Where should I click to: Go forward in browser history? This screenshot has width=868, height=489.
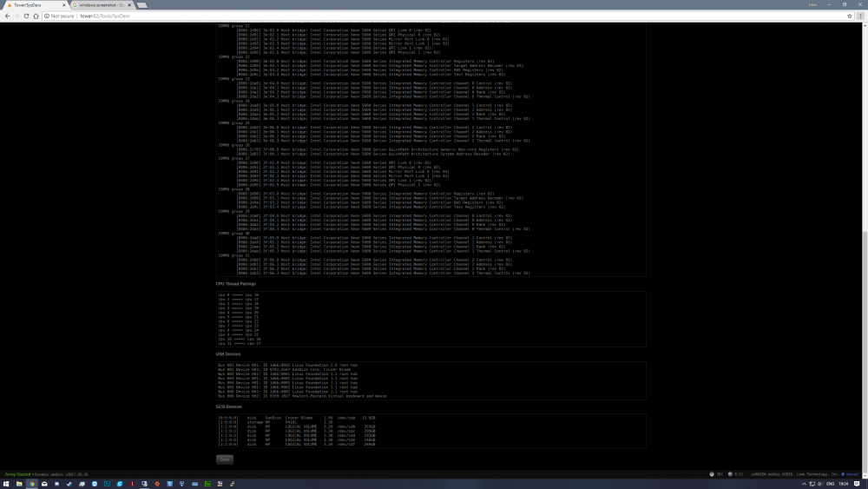click(x=16, y=16)
